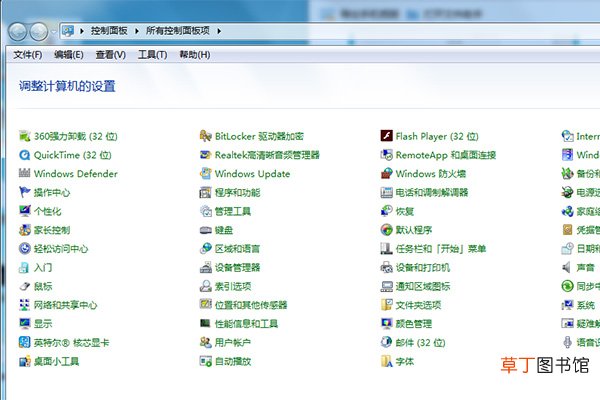Click the 鼠标 icon
This screenshot has height=400, width=600.
click(x=24, y=286)
